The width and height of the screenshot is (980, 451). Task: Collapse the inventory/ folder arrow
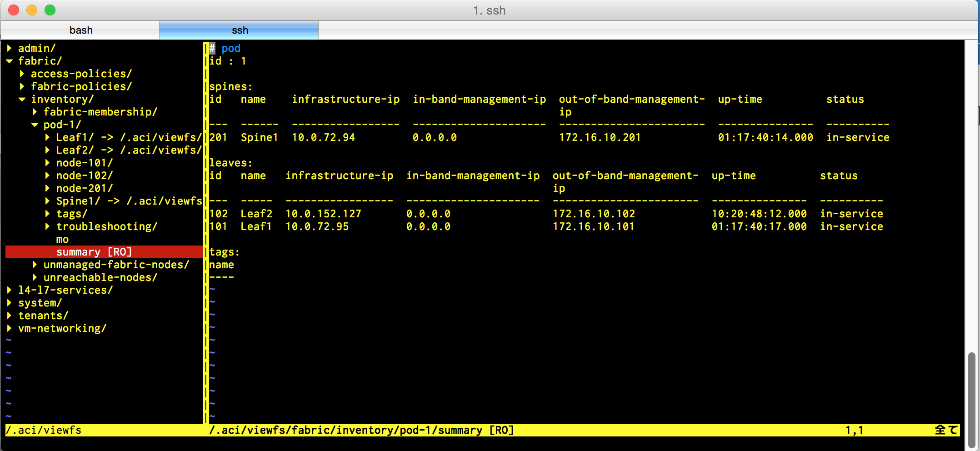pyautogui.click(x=22, y=99)
